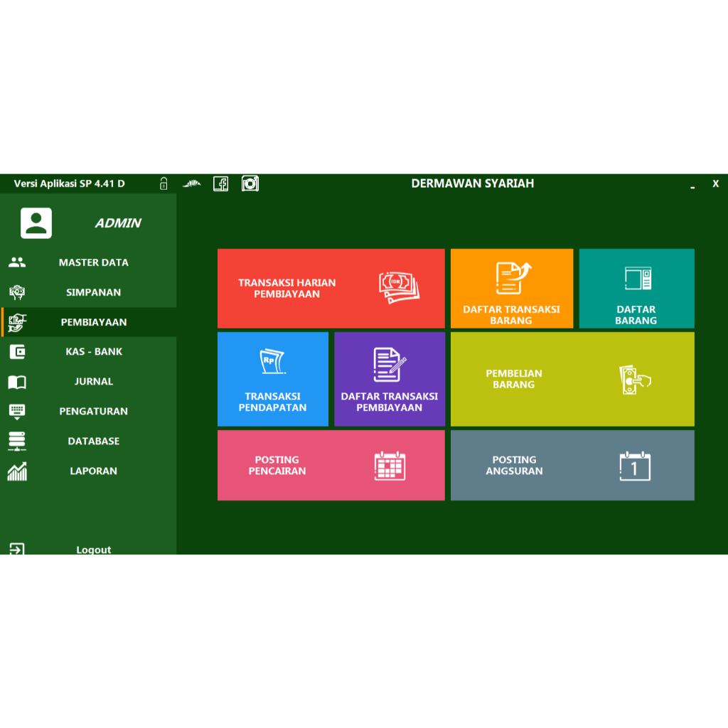Click the IDR banknotes icon on red tile

click(399, 288)
